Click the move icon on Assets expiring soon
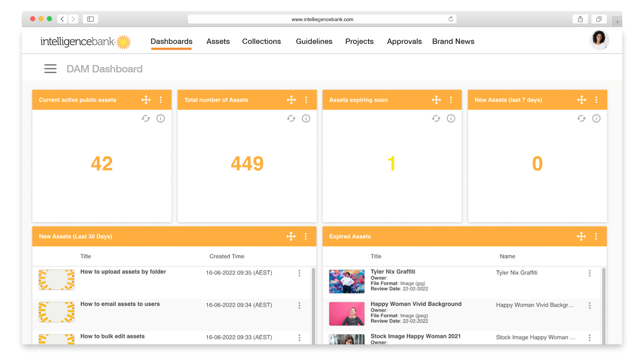644x362 pixels. (x=436, y=100)
